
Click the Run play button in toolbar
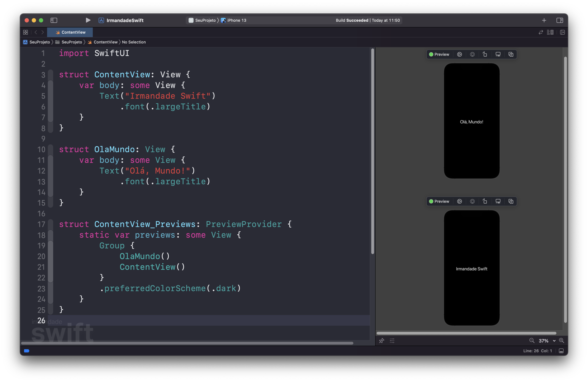88,20
